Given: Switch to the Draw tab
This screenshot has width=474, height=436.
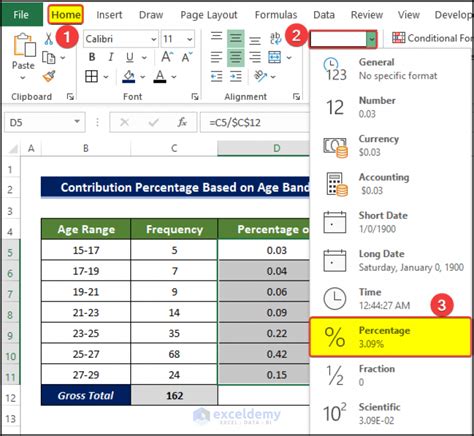Looking at the screenshot, I should [x=151, y=15].
